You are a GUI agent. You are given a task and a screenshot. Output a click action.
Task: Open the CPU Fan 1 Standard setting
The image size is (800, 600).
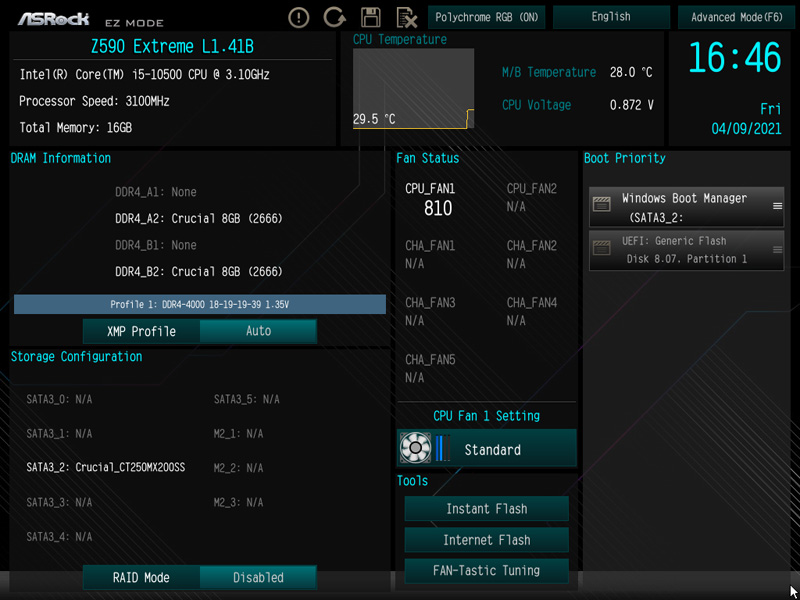(x=487, y=448)
